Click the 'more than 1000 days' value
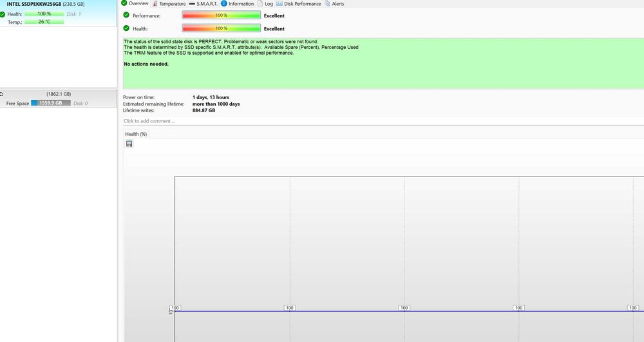This screenshot has width=644, height=342. (216, 104)
